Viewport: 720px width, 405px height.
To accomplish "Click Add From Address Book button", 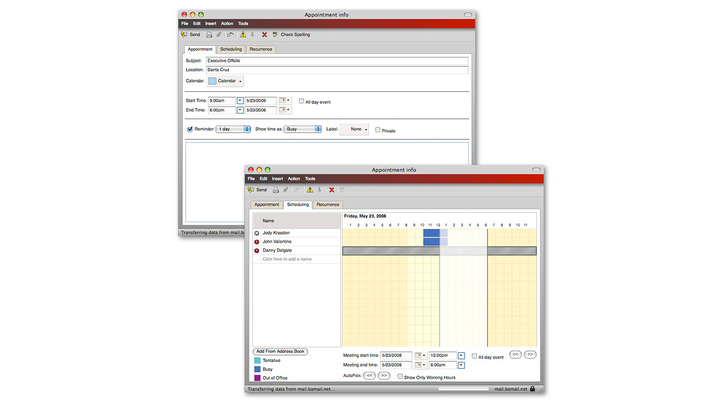I will (x=280, y=352).
